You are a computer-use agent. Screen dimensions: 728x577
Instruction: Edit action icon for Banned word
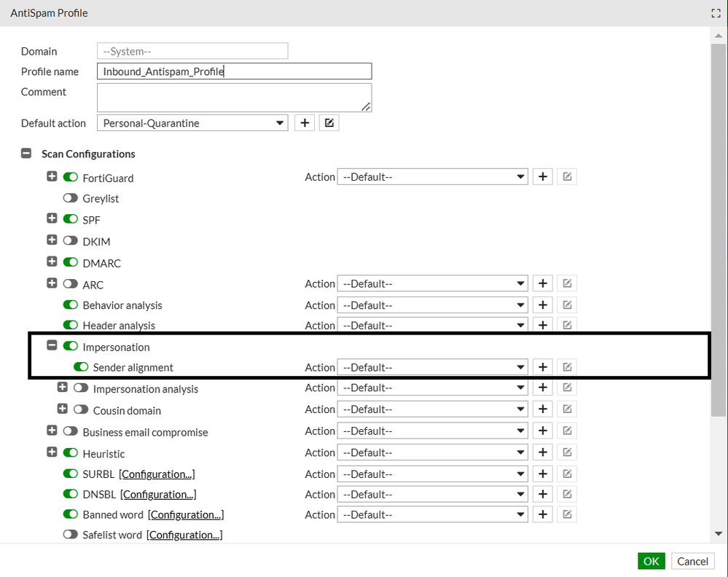(567, 514)
